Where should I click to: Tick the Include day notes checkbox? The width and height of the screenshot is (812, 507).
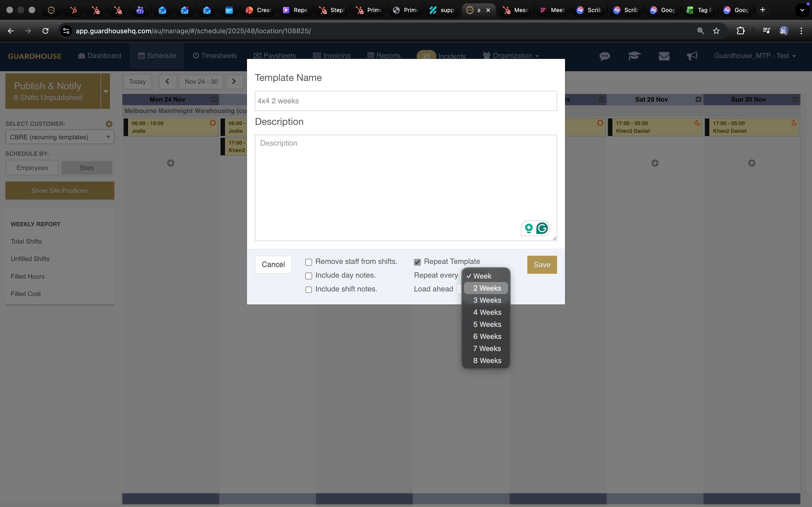(308, 276)
